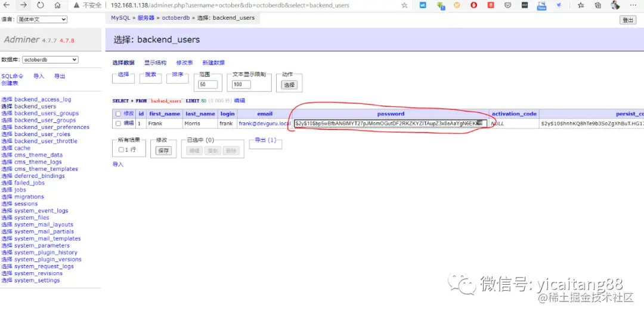644x314 pixels.
Task: Open the backend_user_roles table in sidebar
Action: [x=42, y=134]
